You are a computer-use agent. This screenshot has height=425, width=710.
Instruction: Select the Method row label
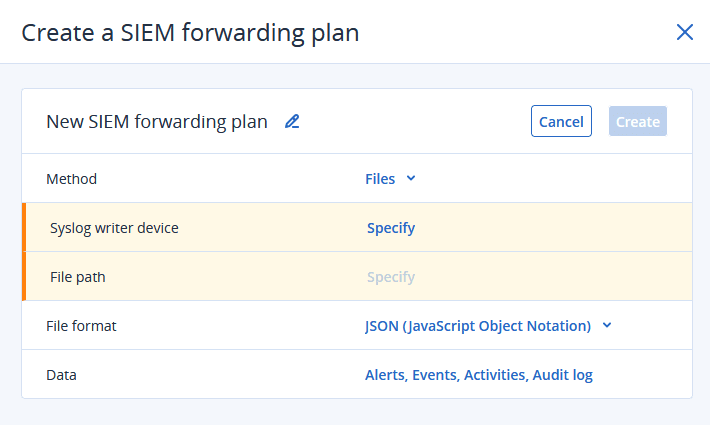[x=72, y=179]
